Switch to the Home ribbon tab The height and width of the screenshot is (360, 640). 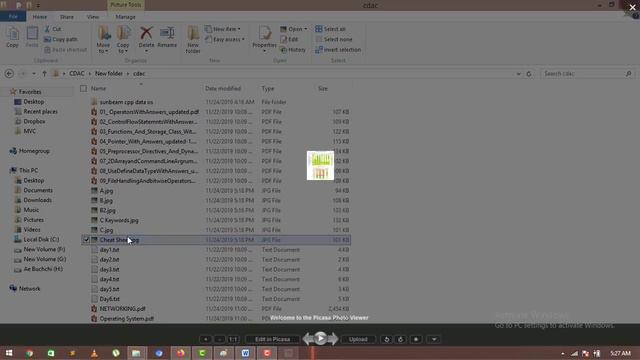(40, 17)
